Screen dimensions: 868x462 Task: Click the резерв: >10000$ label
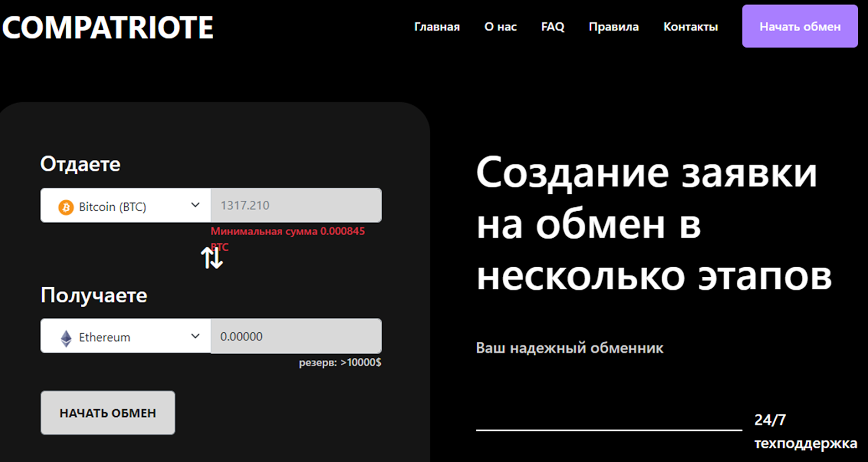340,362
